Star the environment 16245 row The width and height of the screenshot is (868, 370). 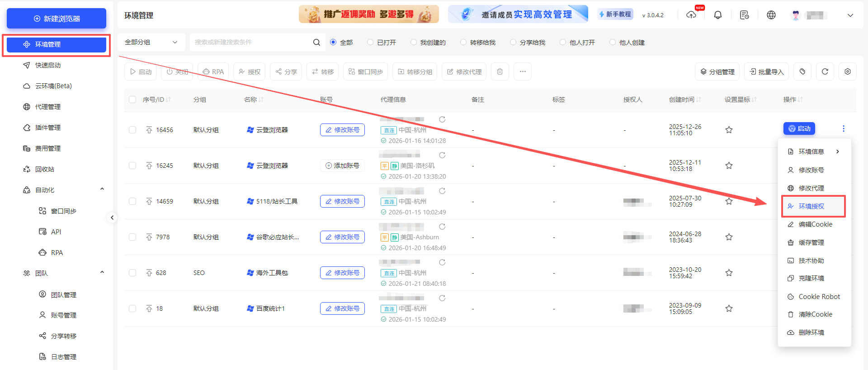(x=729, y=166)
